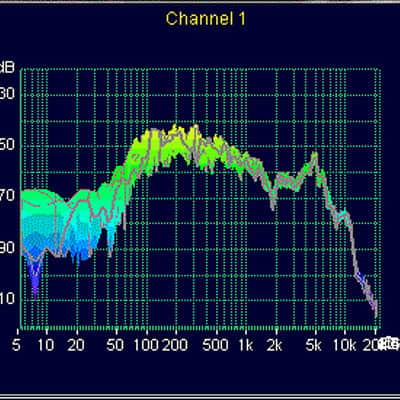
Task: Click the "Channel 1" plot title
Action: [206, 19]
